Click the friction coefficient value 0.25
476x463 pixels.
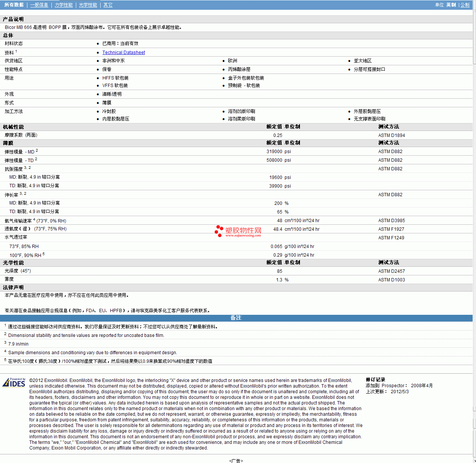(278, 135)
